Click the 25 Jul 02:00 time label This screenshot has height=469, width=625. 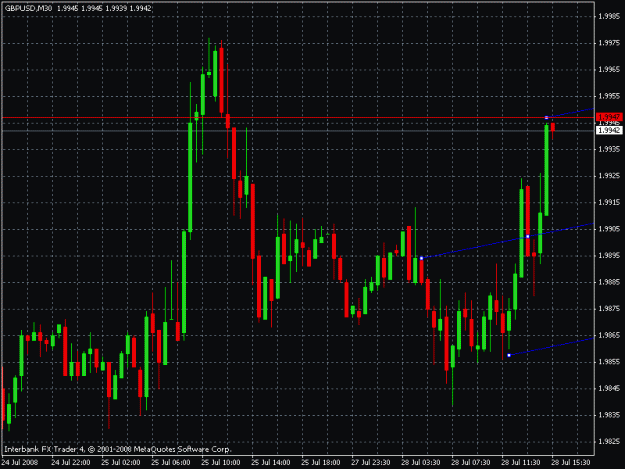tap(121, 463)
